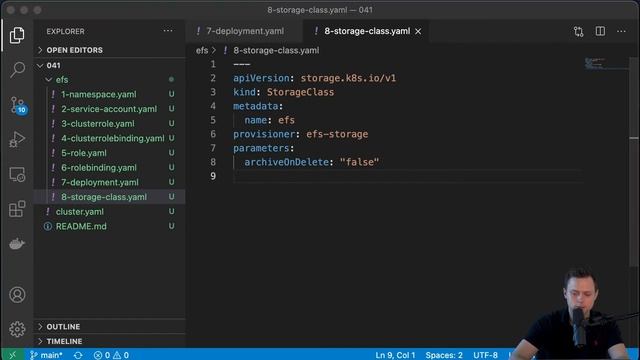Select 8-storage-class.yaml in the explorer tree
The height and width of the screenshot is (360, 640).
[x=104, y=197]
